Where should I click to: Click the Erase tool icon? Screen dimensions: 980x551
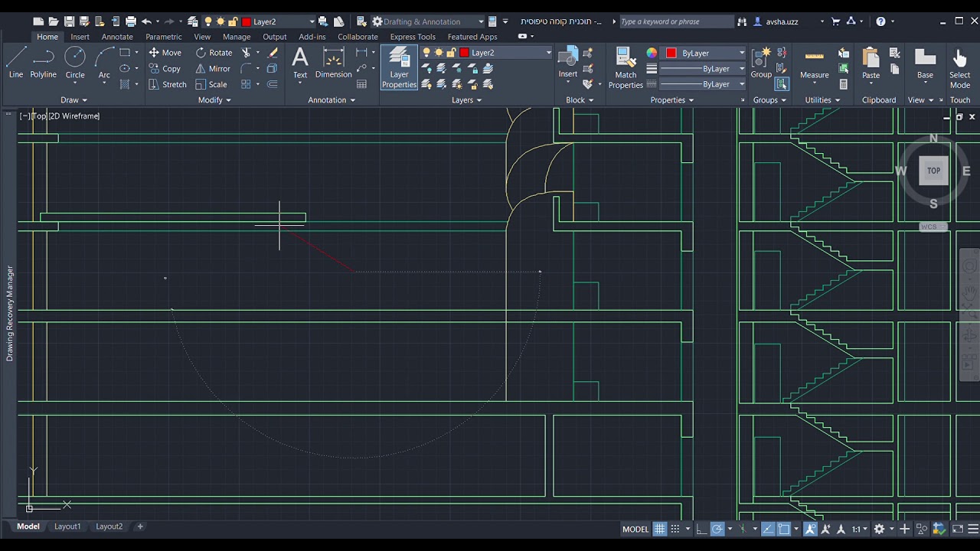(273, 53)
